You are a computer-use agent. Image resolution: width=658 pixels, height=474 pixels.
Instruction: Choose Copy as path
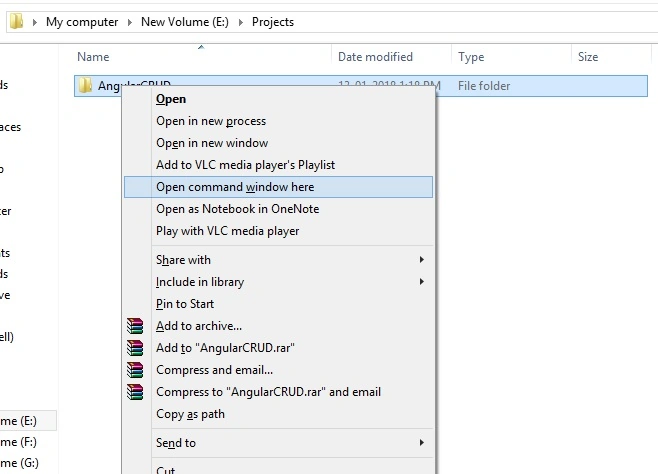[191, 414]
